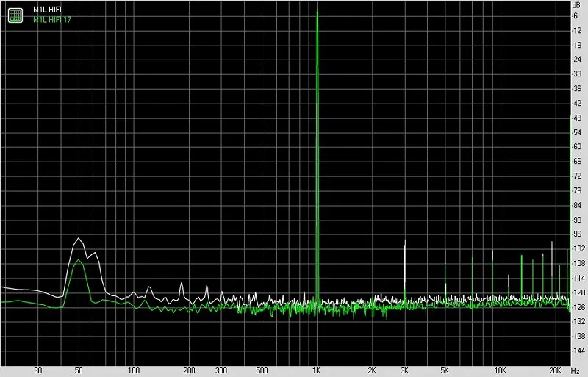Click the 50 frequency axis label
Image resolution: width=588 pixels, height=377 pixels.
pyautogui.click(x=79, y=370)
